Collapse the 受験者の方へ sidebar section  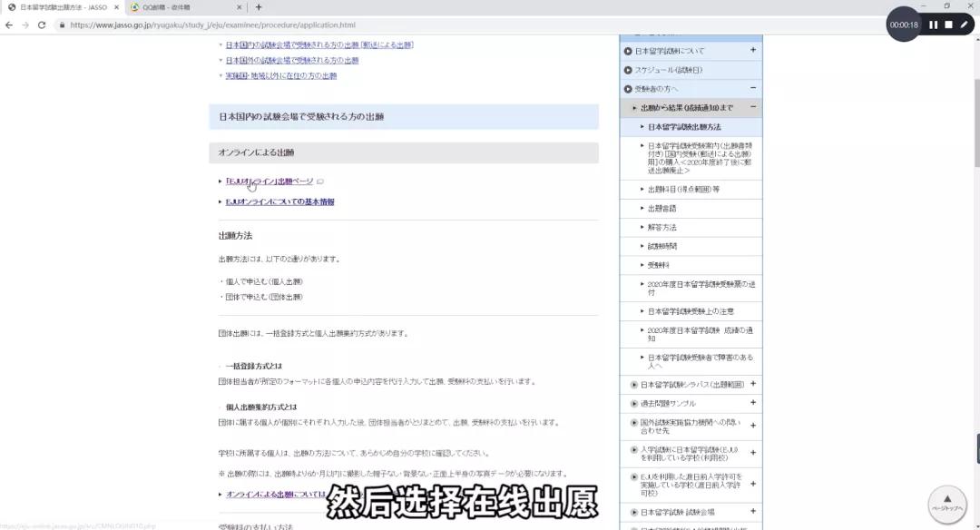(x=753, y=88)
